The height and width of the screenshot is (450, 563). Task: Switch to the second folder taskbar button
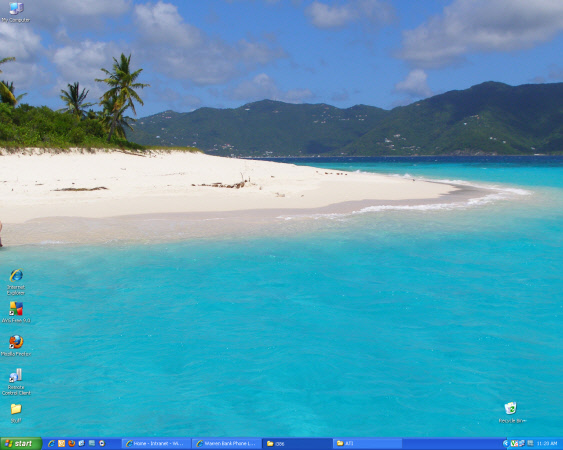(x=367, y=444)
